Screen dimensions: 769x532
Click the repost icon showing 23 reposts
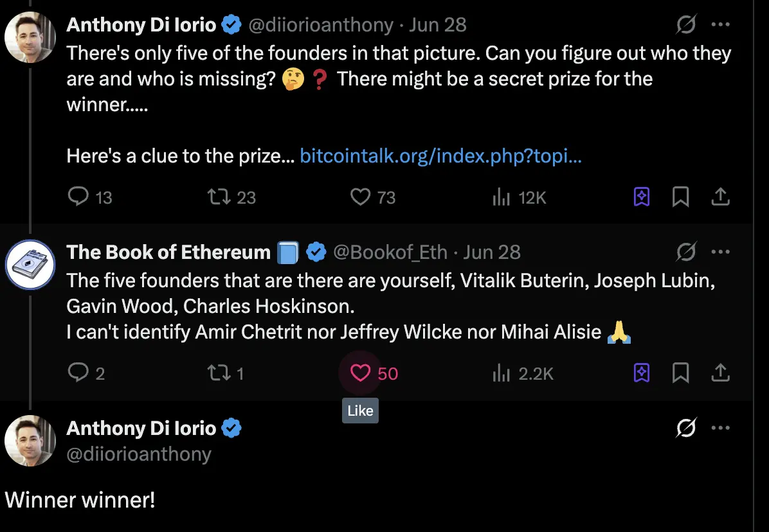[x=219, y=197]
